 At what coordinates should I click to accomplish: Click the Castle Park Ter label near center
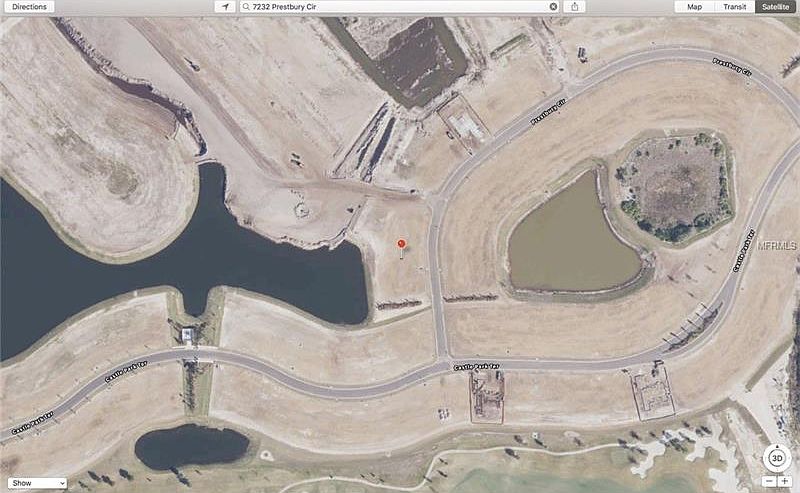tap(477, 366)
